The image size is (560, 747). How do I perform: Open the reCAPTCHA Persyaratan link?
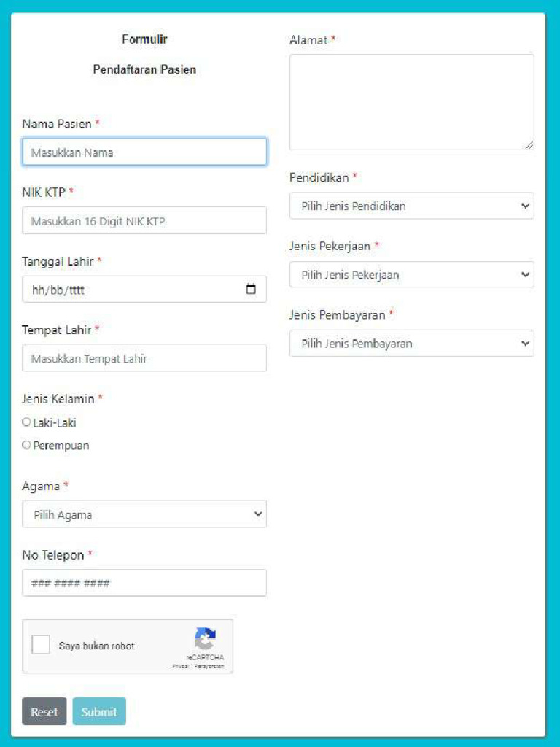[209, 666]
